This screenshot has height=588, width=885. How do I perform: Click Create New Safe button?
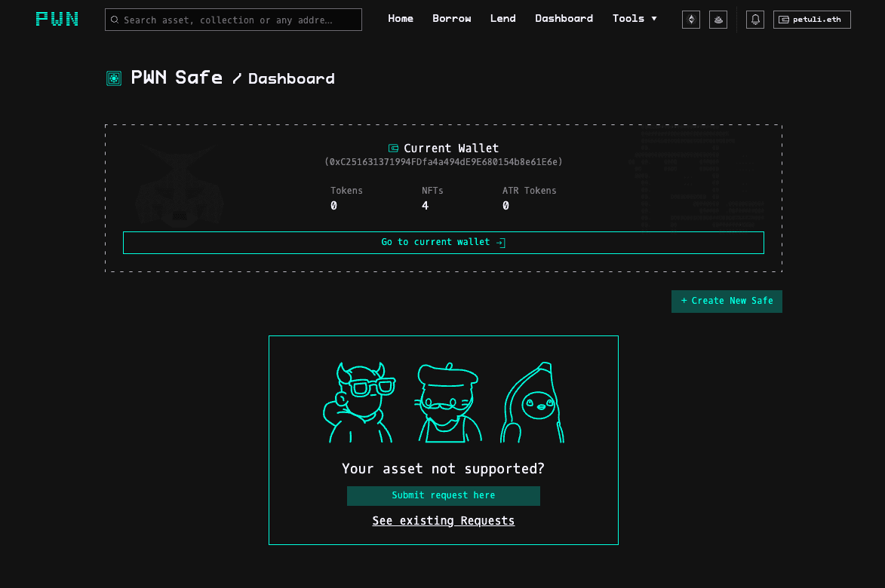(x=727, y=301)
